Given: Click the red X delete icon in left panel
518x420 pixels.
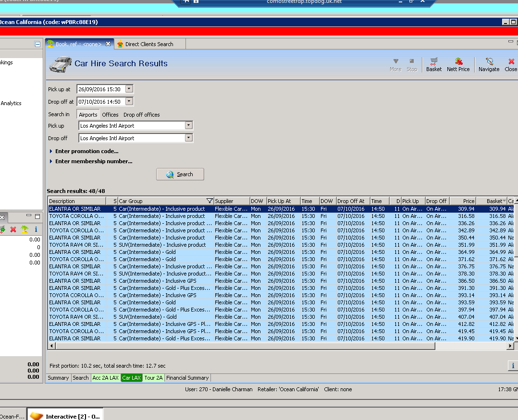Looking at the screenshot, I should [x=13, y=229].
